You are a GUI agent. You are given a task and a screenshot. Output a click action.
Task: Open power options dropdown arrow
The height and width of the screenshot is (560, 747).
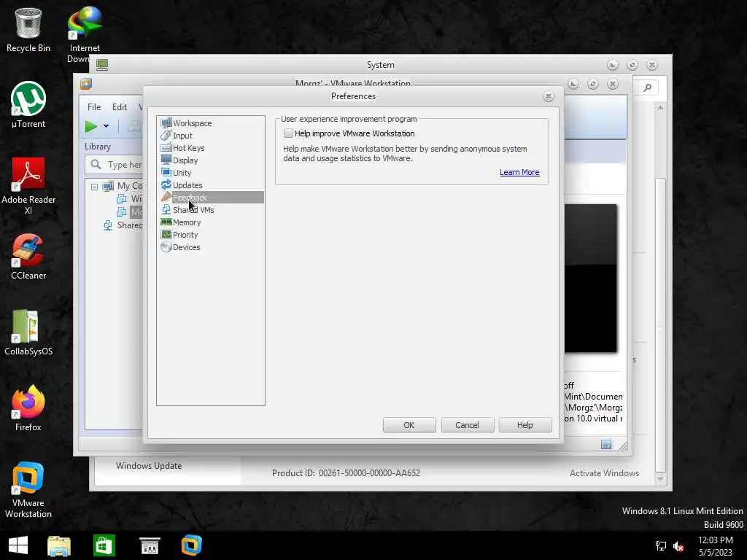click(107, 126)
